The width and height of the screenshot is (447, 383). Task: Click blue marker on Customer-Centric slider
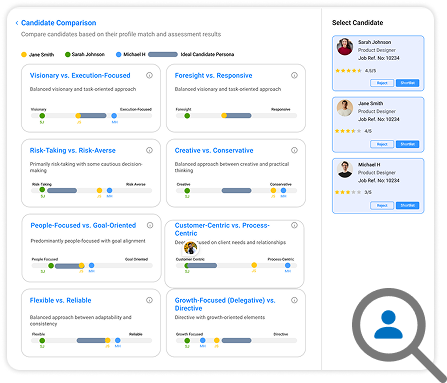tap(287, 265)
